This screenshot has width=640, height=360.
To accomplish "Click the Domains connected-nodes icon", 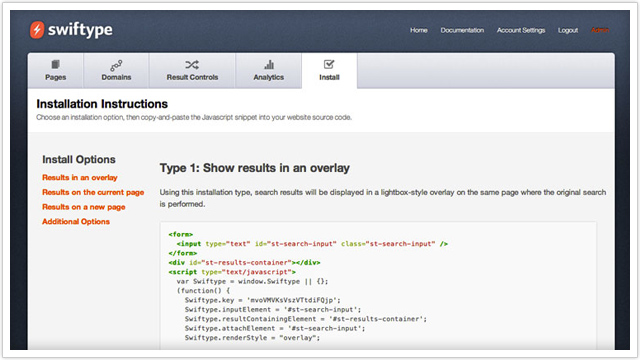I will (x=116, y=65).
